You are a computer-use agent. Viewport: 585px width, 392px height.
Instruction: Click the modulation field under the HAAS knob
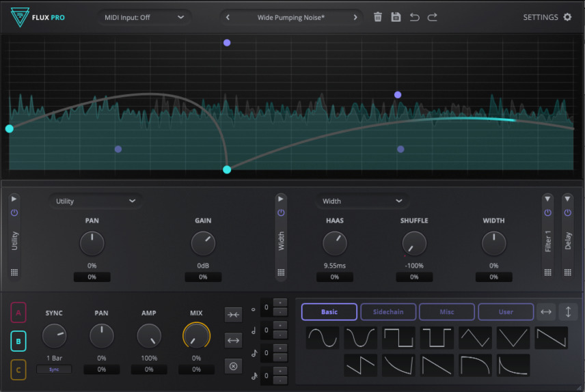coord(335,277)
